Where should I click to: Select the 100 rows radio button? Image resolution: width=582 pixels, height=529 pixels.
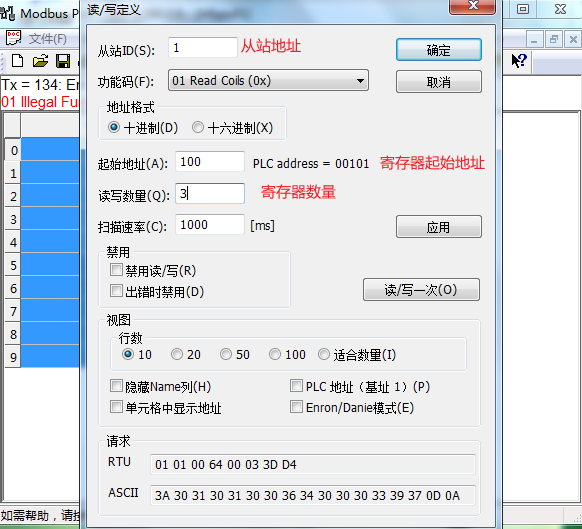point(275,354)
